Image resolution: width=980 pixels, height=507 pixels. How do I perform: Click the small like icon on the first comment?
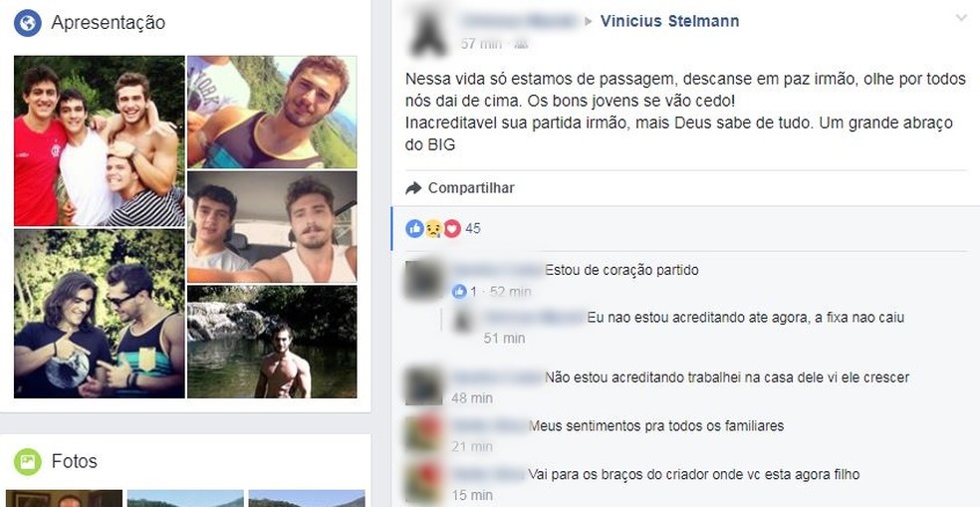(x=459, y=291)
